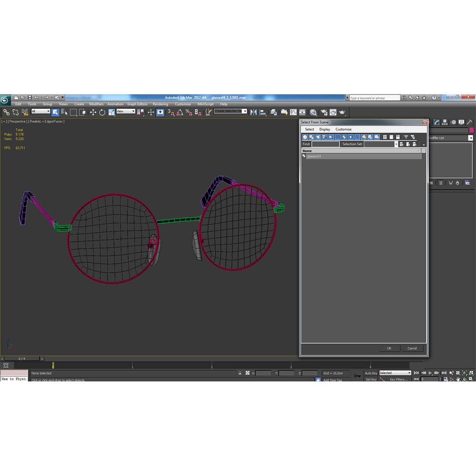Toggle Window/Crossing selection mode
The image size is (476, 476).
[82, 112]
